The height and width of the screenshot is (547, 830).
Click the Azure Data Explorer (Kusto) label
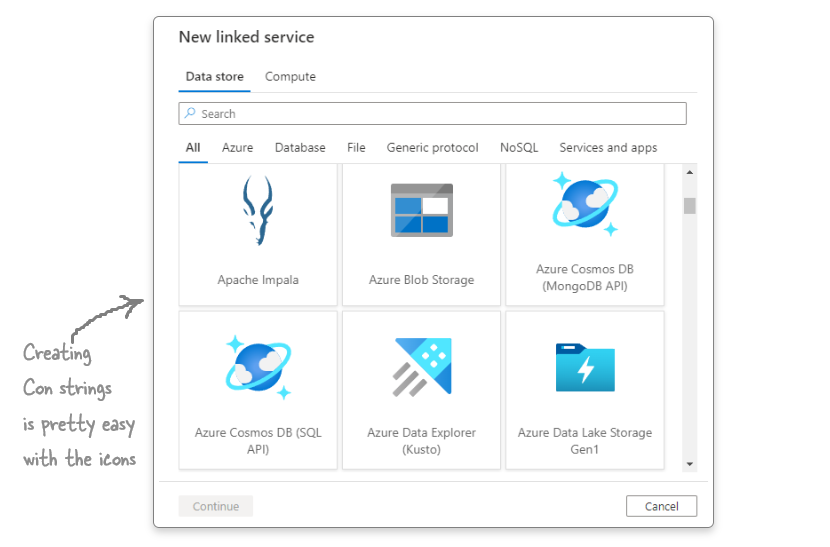(421, 441)
